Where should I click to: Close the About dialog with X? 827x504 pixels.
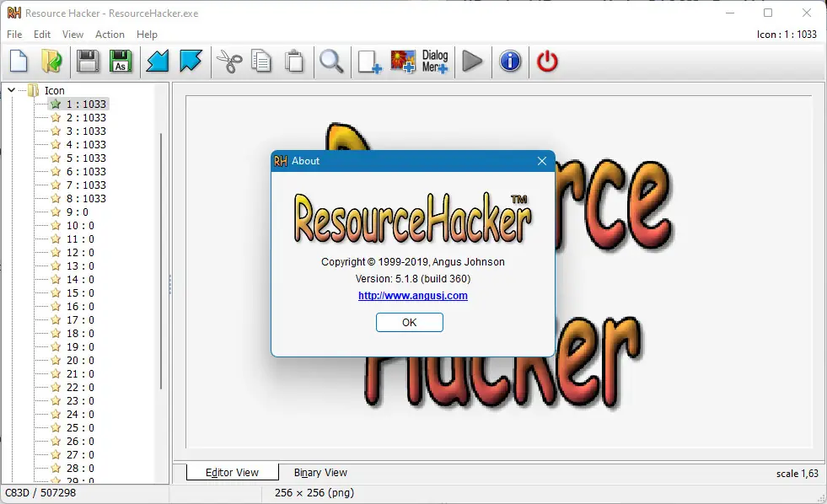coord(542,161)
